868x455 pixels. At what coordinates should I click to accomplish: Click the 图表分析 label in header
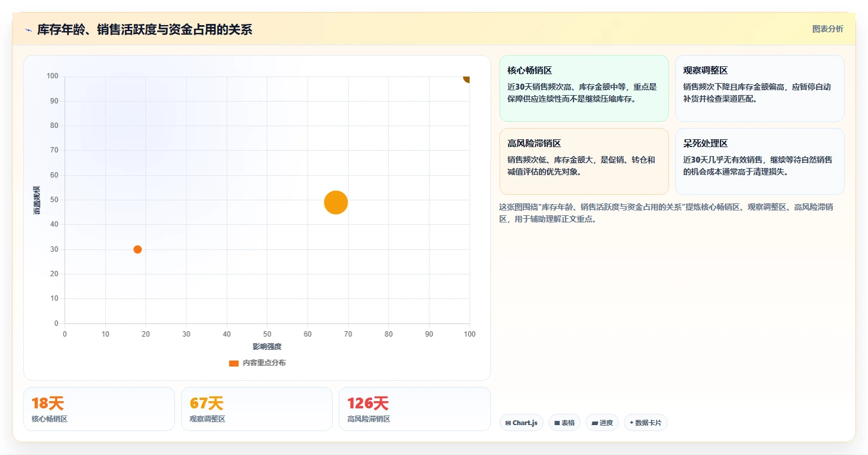pos(827,29)
